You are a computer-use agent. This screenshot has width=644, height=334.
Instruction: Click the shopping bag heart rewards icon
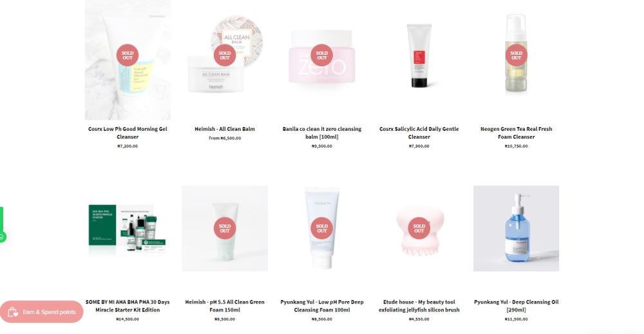pyautogui.click(x=13, y=312)
